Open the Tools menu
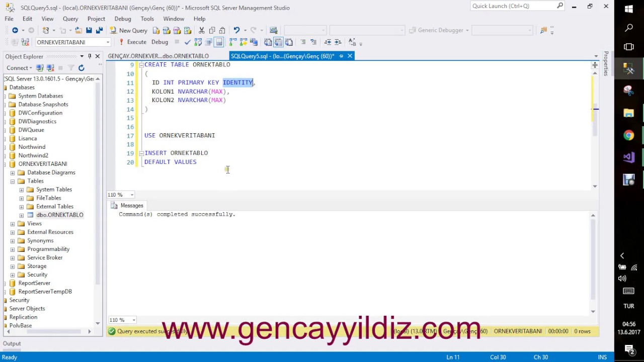The height and width of the screenshot is (362, 644). (147, 19)
